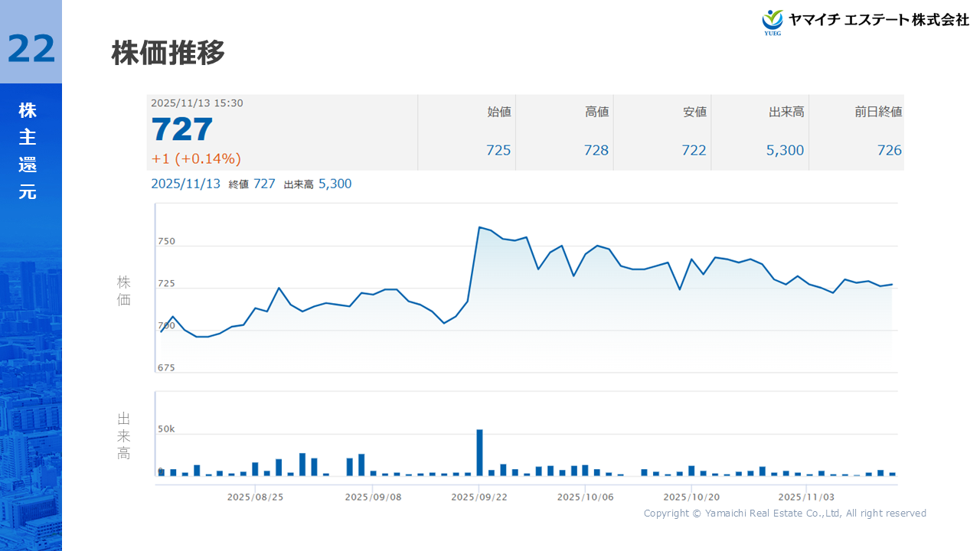Select the 始値 value 725
Image resolution: width=980 pixels, height=551 pixels.
pos(498,151)
